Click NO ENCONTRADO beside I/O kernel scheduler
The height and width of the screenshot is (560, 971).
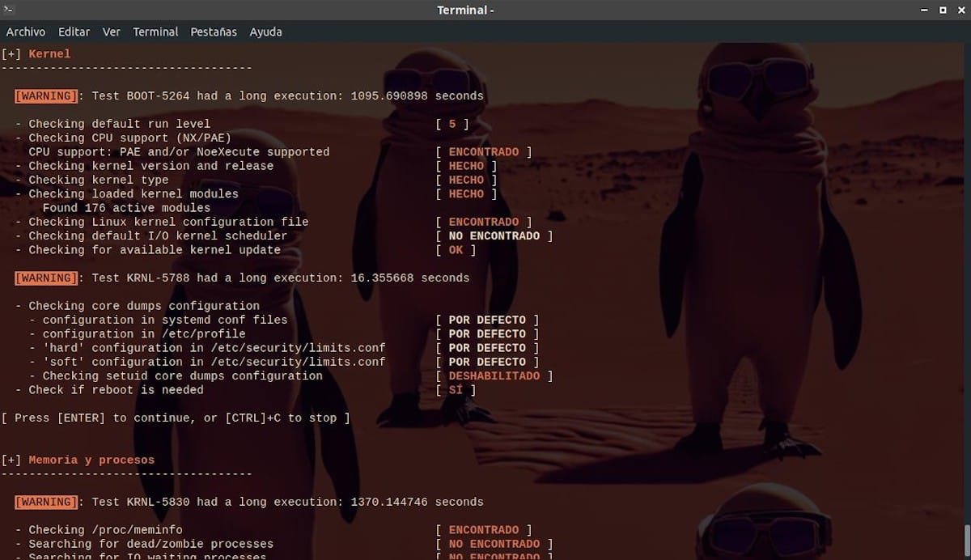click(x=494, y=236)
